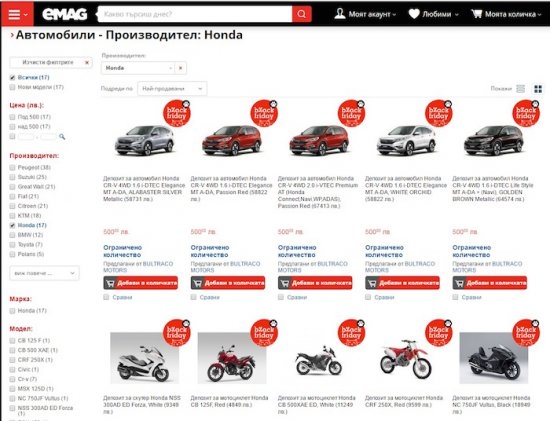Remove the Honda manufacturer filter with red X
Viewport: 550px width, 421px height.
coord(180,68)
